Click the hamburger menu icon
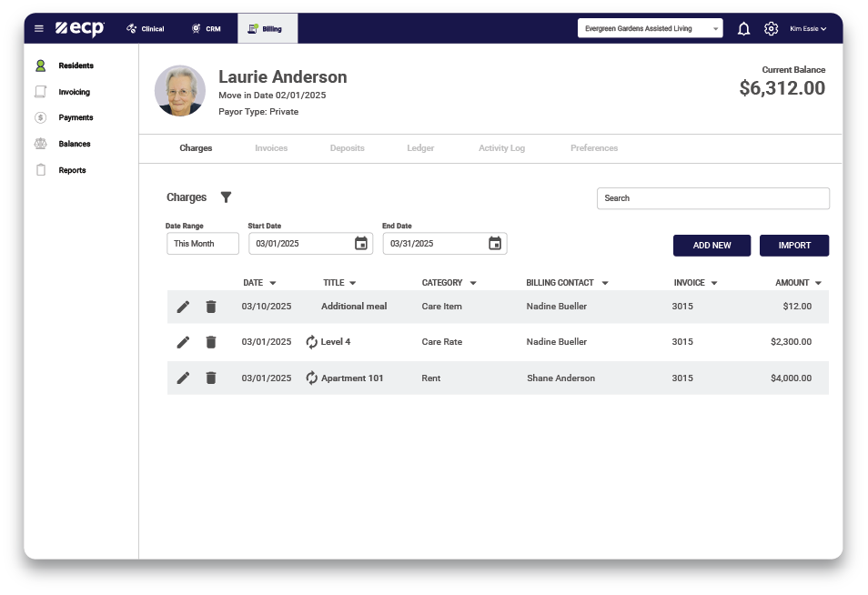 (39, 29)
